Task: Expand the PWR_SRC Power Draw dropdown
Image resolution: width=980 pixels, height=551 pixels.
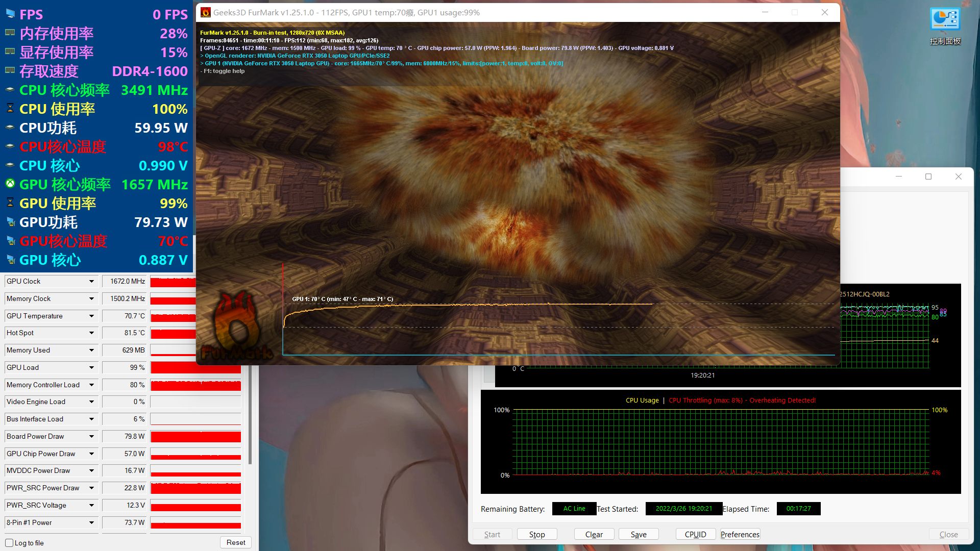Action: pyautogui.click(x=91, y=488)
